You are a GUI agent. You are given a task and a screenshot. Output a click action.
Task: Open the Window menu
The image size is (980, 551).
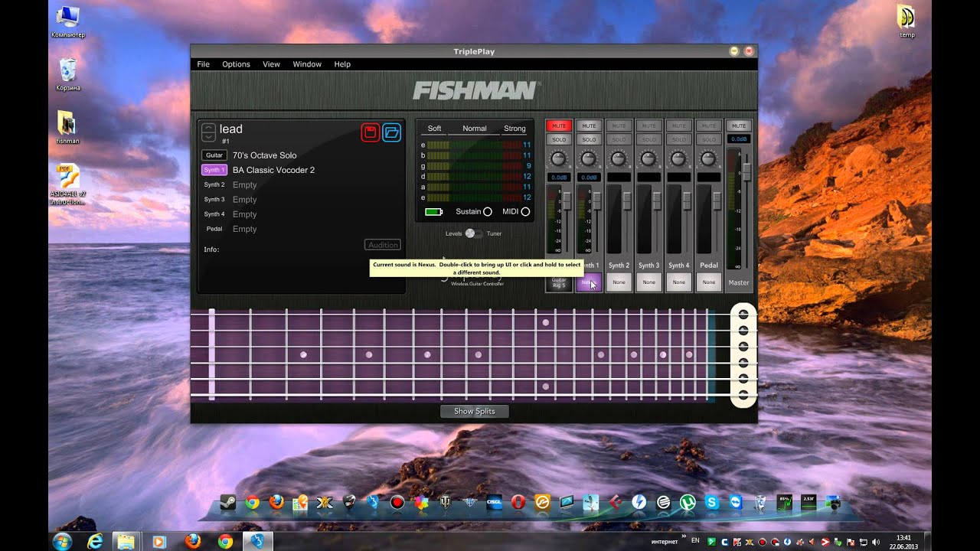click(x=307, y=64)
